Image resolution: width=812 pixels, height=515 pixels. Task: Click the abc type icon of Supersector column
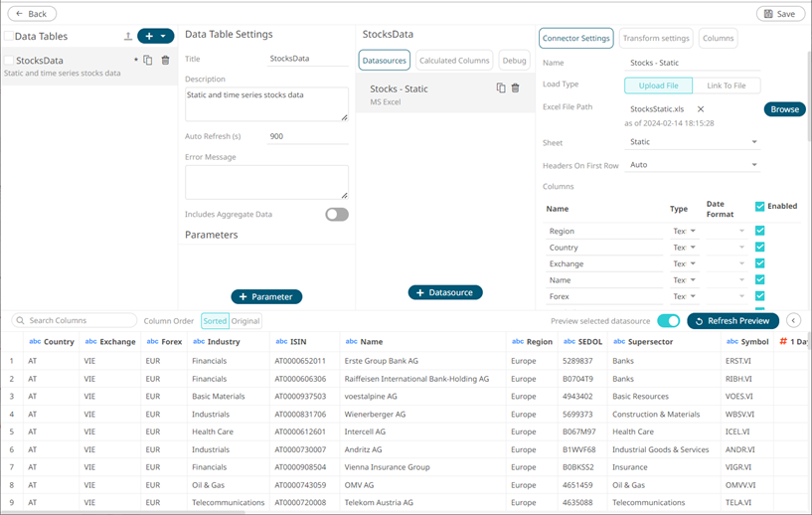pyautogui.click(x=619, y=341)
